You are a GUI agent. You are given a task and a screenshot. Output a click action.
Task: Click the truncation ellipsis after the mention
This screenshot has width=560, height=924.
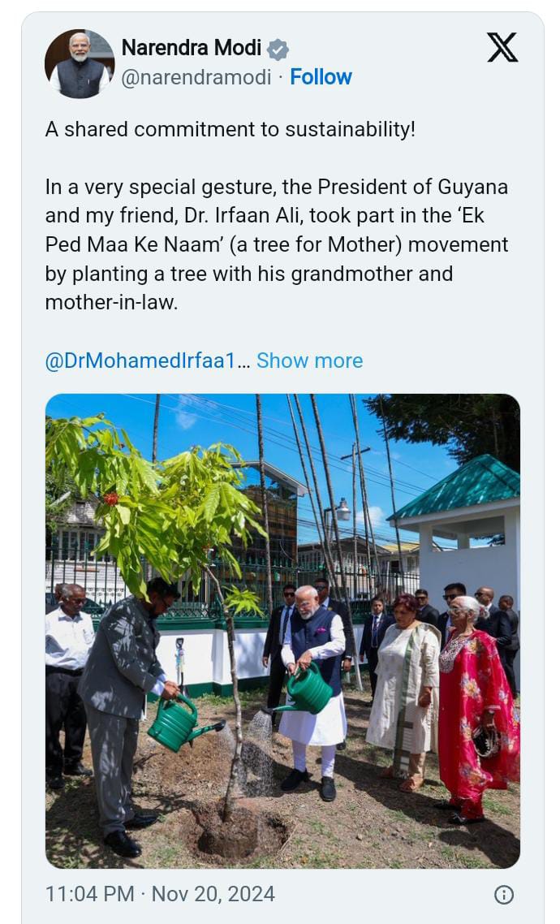click(245, 361)
